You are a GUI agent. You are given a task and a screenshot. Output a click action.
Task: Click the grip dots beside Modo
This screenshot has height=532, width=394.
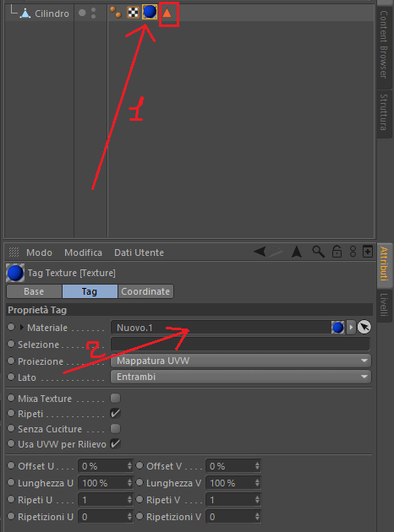[x=14, y=252]
